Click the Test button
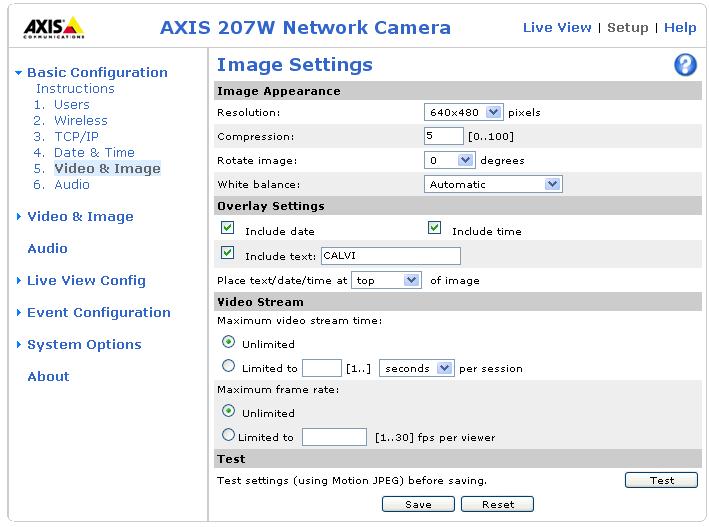 [x=661, y=480]
